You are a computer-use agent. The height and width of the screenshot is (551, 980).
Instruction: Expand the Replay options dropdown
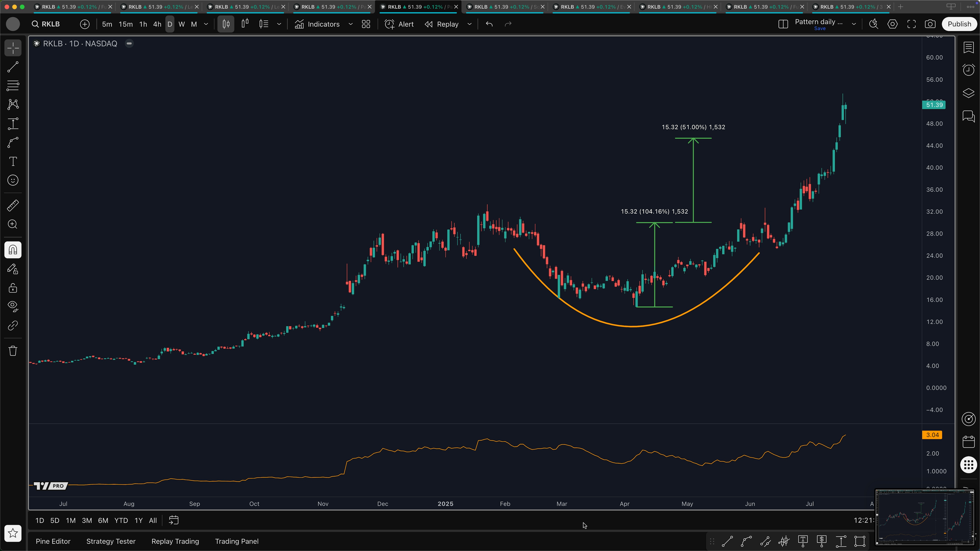point(470,24)
